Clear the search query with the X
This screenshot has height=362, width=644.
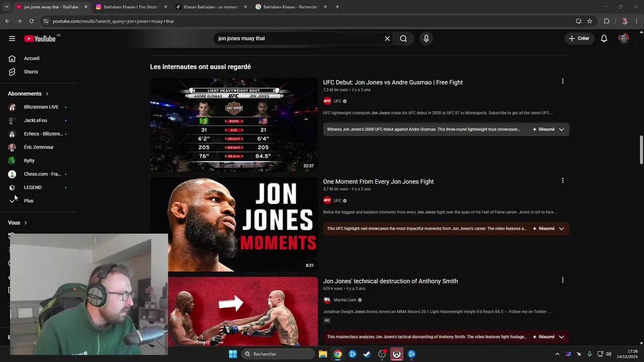[x=387, y=39]
